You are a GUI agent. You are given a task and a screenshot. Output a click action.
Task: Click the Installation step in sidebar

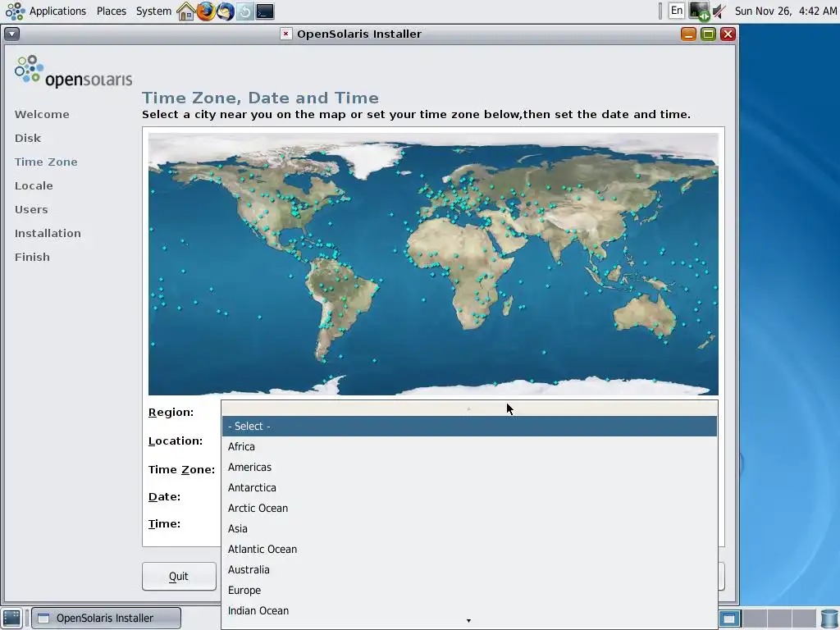pyautogui.click(x=48, y=233)
